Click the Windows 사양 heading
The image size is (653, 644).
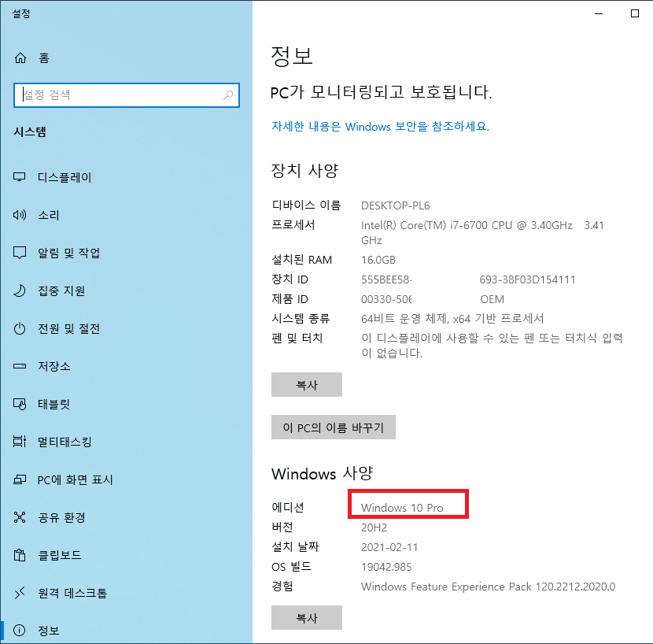pyautogui.click(x=323, y=473)
